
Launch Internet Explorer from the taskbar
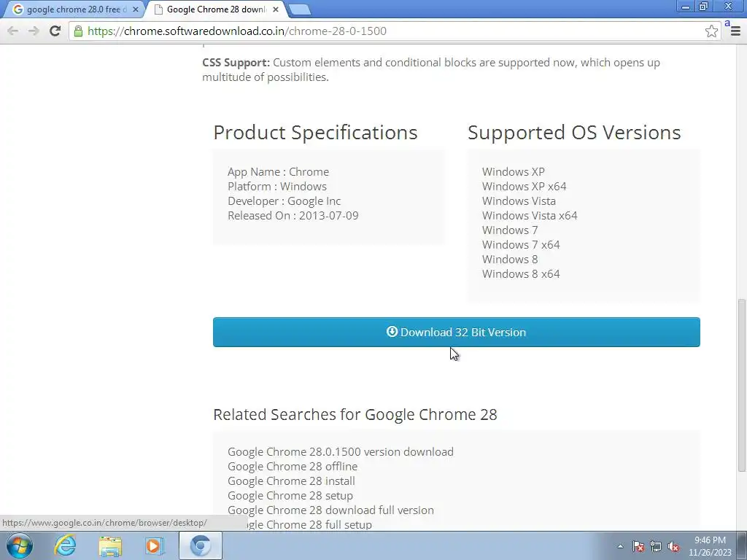65,545
